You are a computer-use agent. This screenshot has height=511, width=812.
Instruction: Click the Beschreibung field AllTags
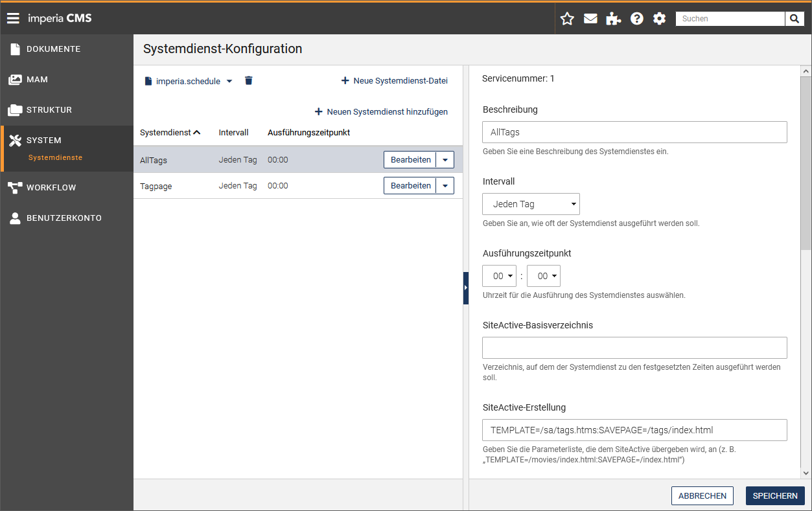634,132
